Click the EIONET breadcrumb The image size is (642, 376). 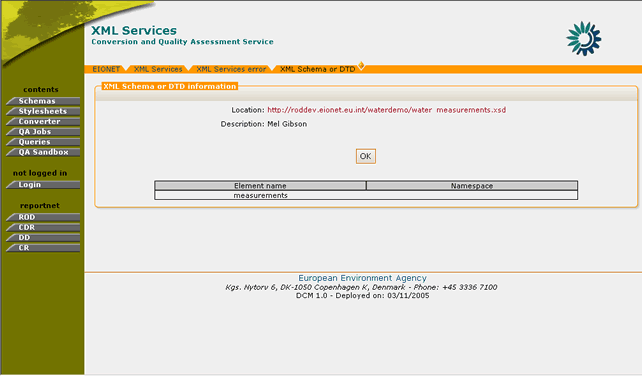point(106,69)
